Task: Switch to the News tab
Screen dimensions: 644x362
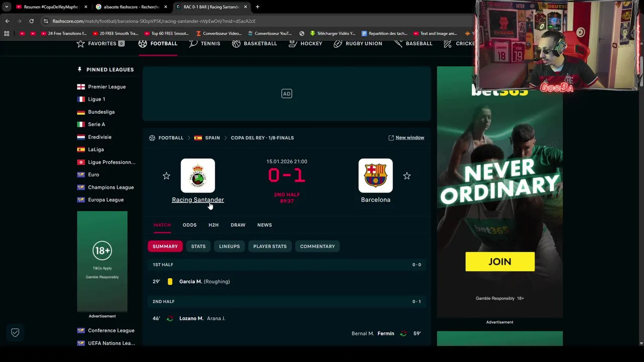Action: point(265,225)
